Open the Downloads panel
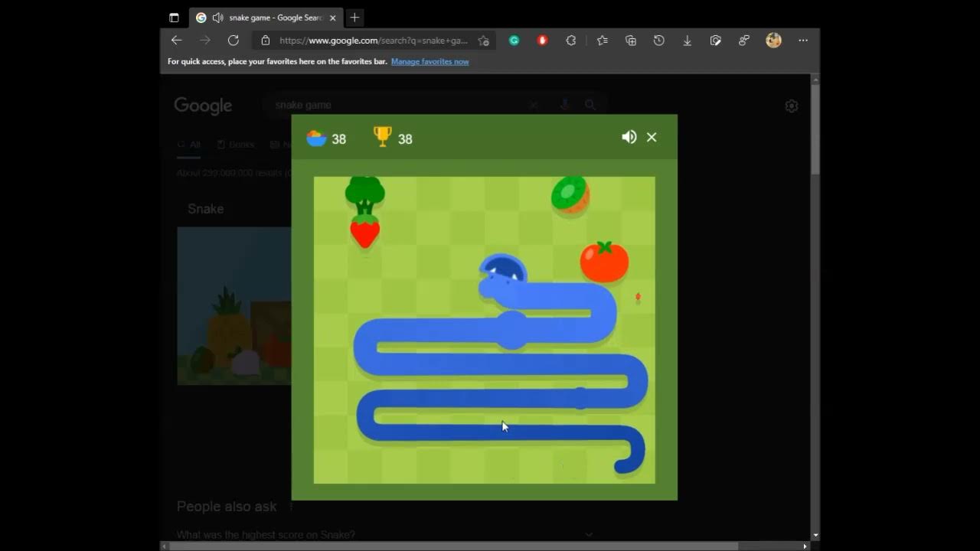 (688, 41)
